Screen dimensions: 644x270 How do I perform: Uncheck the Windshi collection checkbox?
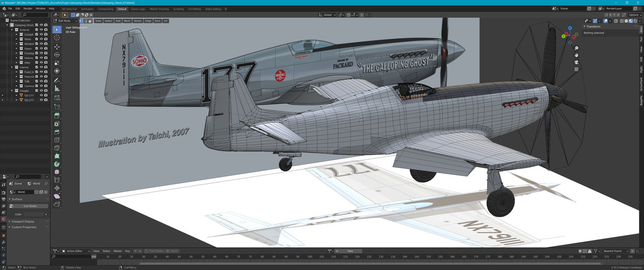[37, 44]
